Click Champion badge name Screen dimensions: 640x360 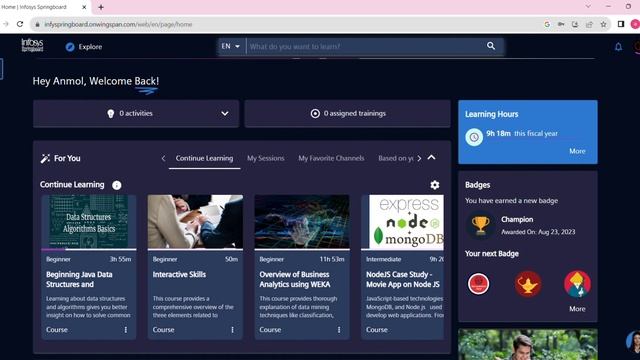click(517, 220)
